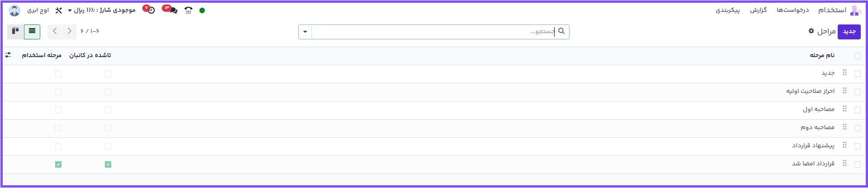868x188 pixels.
Task: Open the درخواست‌ها menu
Action: tap(793, 10)
